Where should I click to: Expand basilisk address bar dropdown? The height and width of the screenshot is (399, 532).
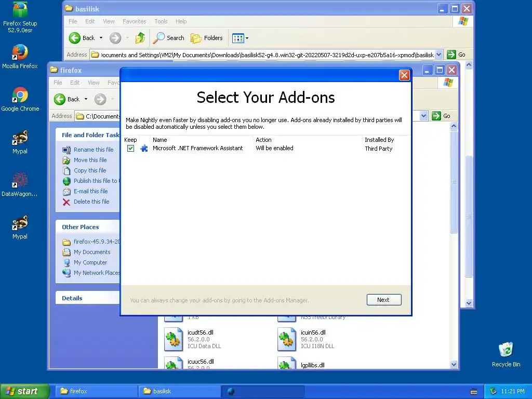pyautogui.click(x=438, y=55)
